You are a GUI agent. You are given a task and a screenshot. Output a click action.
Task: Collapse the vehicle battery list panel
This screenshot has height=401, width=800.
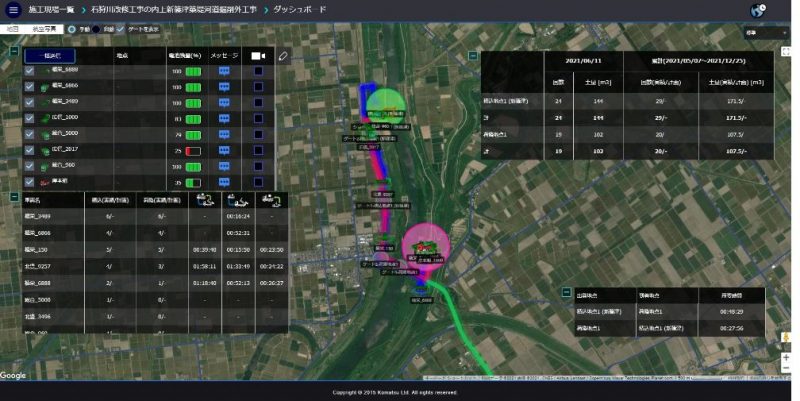click(14, 51)
